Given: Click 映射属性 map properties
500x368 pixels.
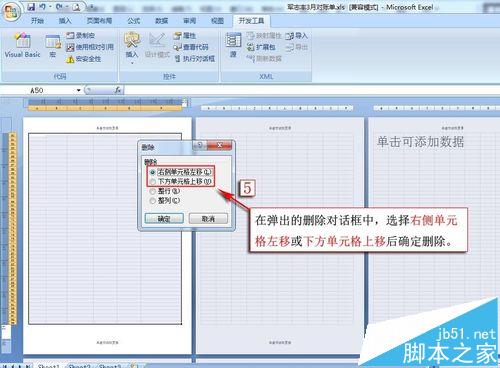Looking at the screenshot, I should pyautogui.click(x=264, y=35).
